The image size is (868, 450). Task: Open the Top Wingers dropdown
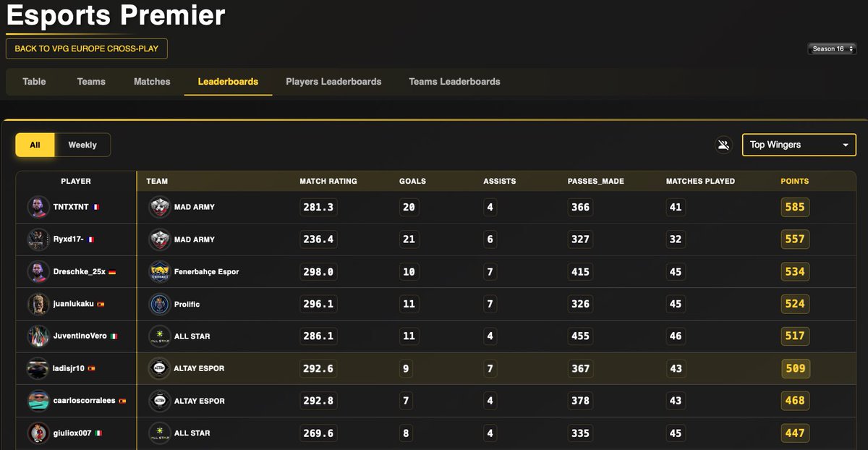click(x=799, y=145)
